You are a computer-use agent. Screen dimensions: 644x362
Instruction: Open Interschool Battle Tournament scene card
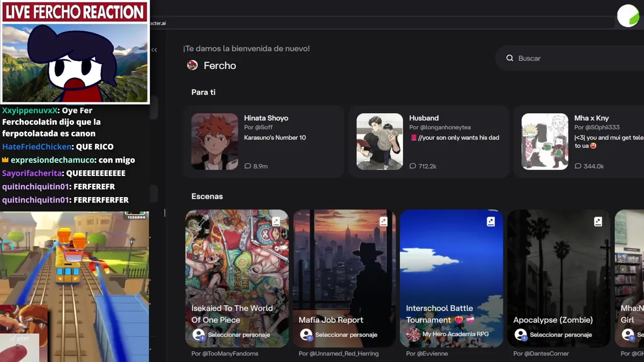(x=451, y=279)
